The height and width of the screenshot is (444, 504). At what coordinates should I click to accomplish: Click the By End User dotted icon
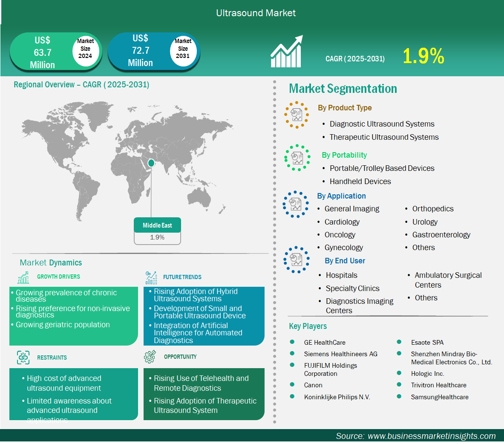pos(297,259)
